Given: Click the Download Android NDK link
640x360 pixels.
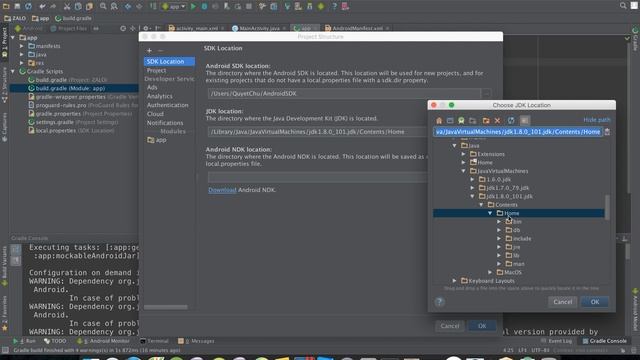Looking at the screenshot, I should click(x=222, y=190).
